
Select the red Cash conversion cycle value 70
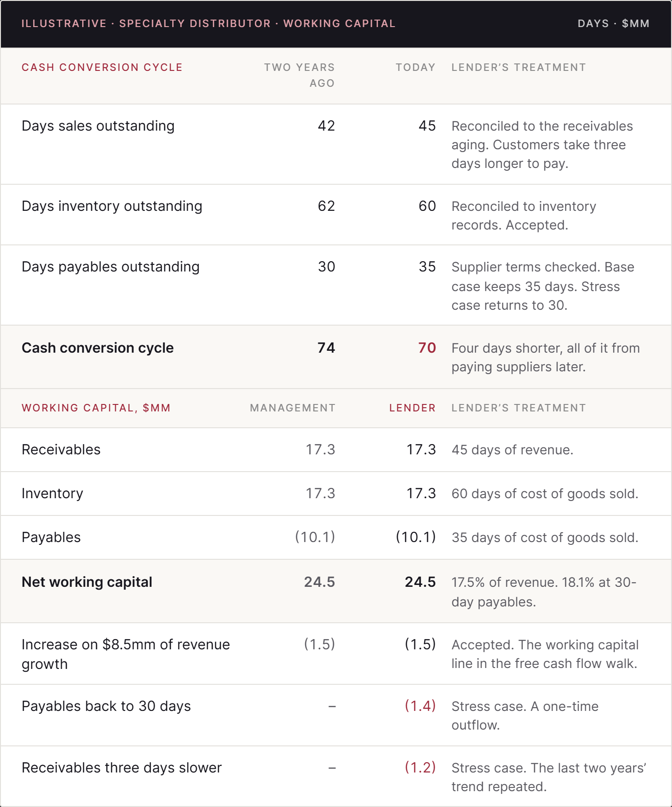[x=427, y=348]
